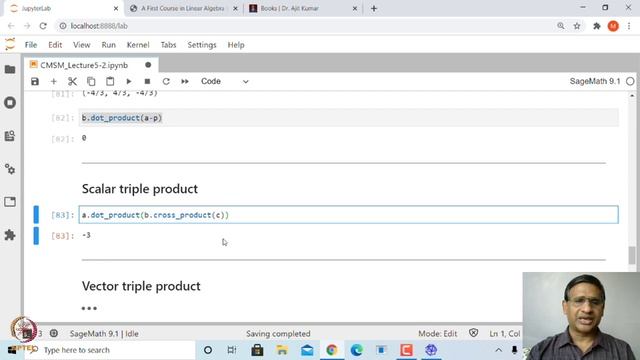Image resolution: width=640 pixels, height=360 pixels.
Task: Open the Chrome profile avatar
Action: click(613, 26)
